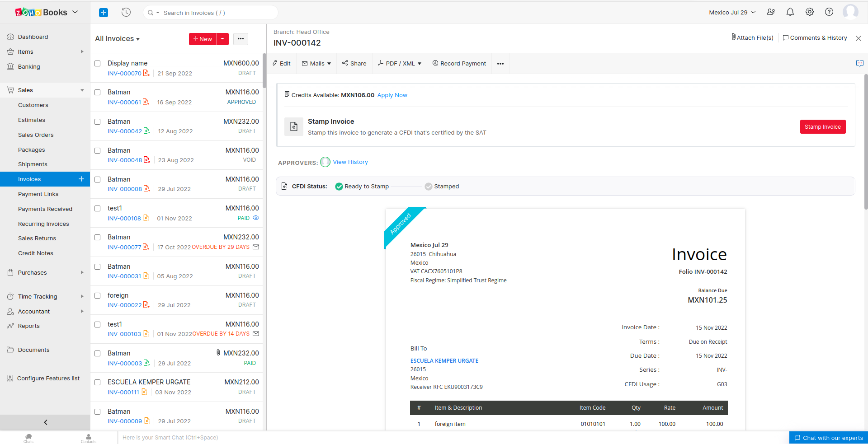Click the notifications bell icon

tap(790, 12)
